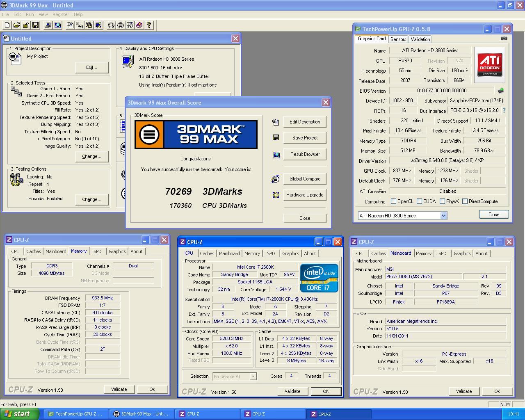Click the Core Speed 5200.3 MHz field

coord(232,339)
